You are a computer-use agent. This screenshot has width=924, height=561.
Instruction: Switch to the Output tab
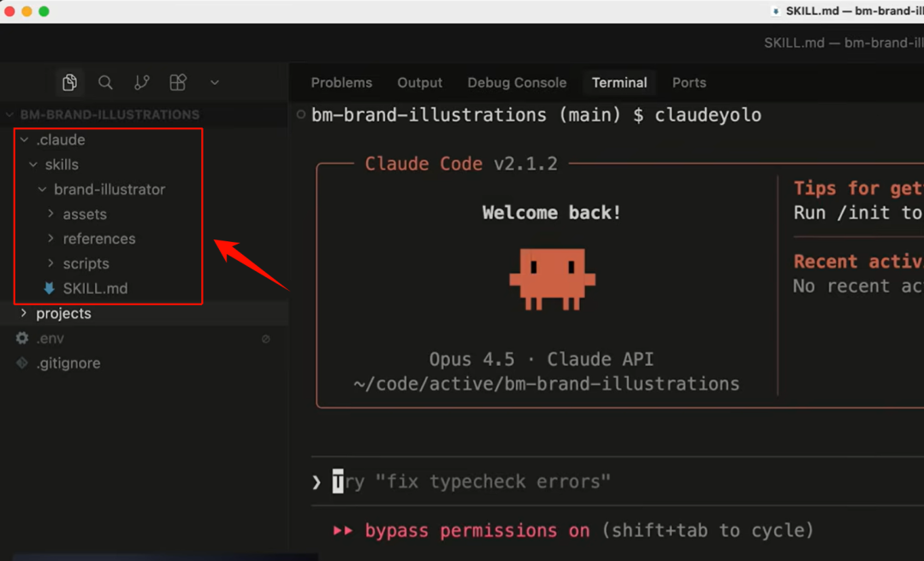pyautogui.click(x=419, y=82)
